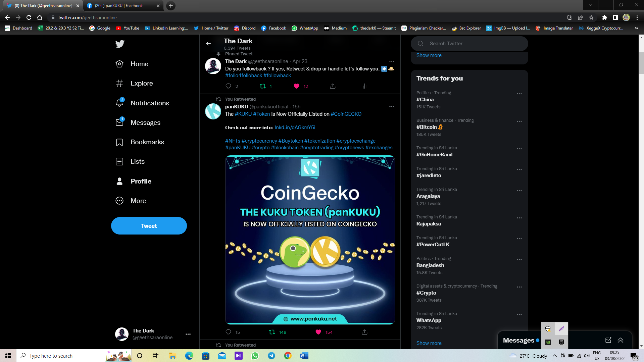
Task: Show hidden bookmarks overflow chevron
Action: point(636,28)
